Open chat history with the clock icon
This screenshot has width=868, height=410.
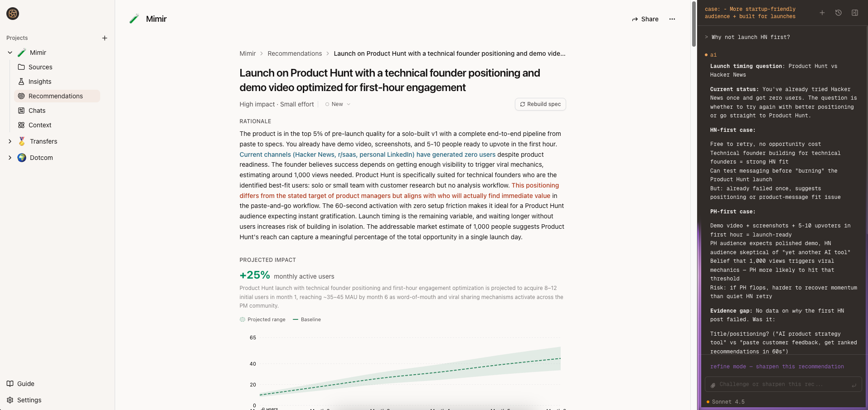point(838,13)
